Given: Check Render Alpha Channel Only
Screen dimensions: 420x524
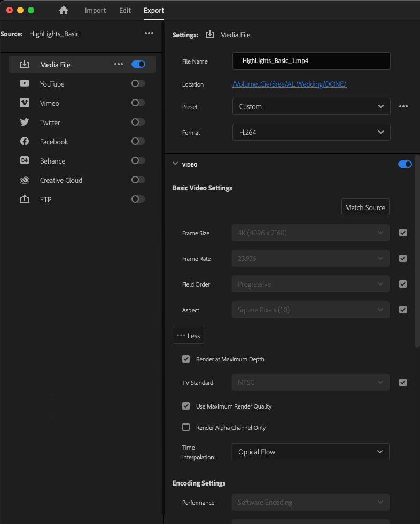Looking at the screenshot, I should [x=186, y=427].
